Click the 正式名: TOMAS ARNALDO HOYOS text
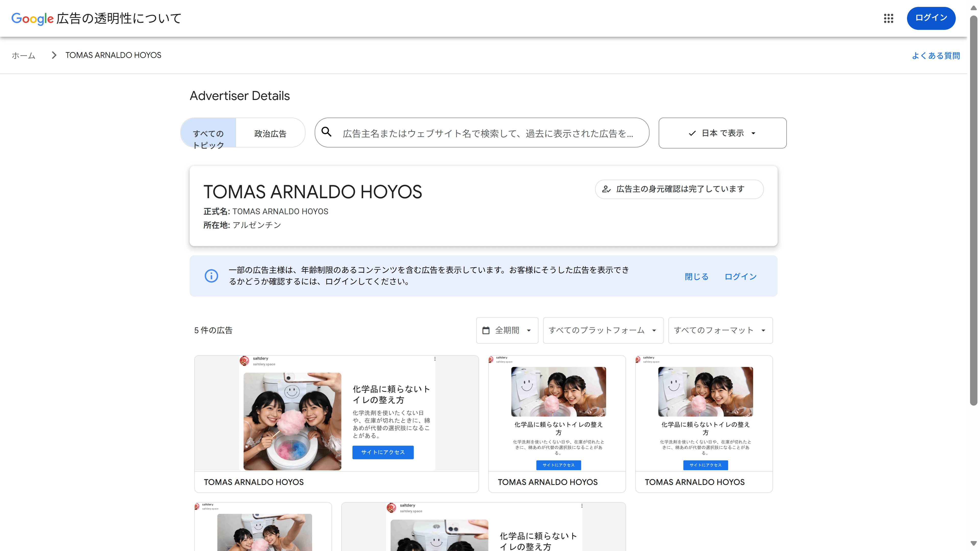980x551 pixels. pos(265,211)
